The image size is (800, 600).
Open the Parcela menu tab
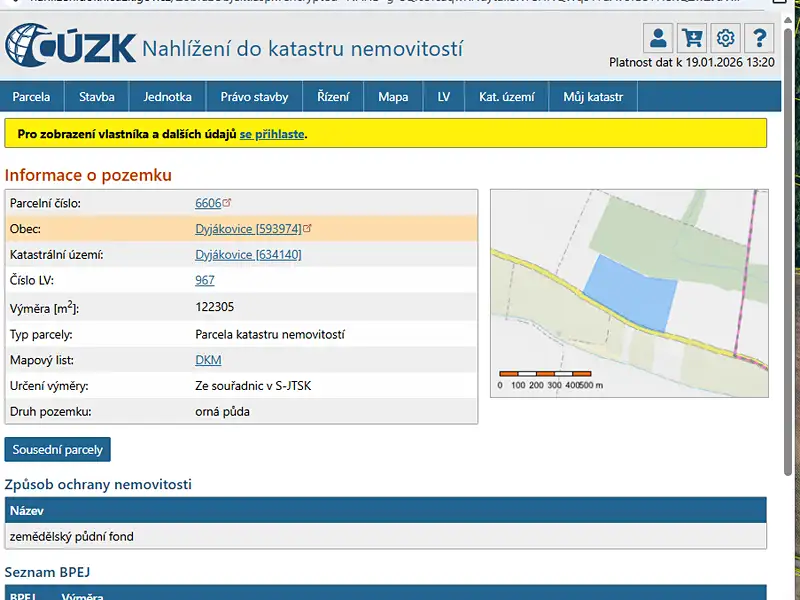(x=32, y=96)
